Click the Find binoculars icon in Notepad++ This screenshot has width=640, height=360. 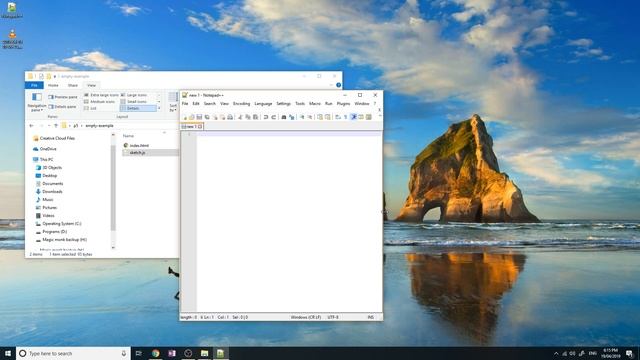tap(284, 117)
